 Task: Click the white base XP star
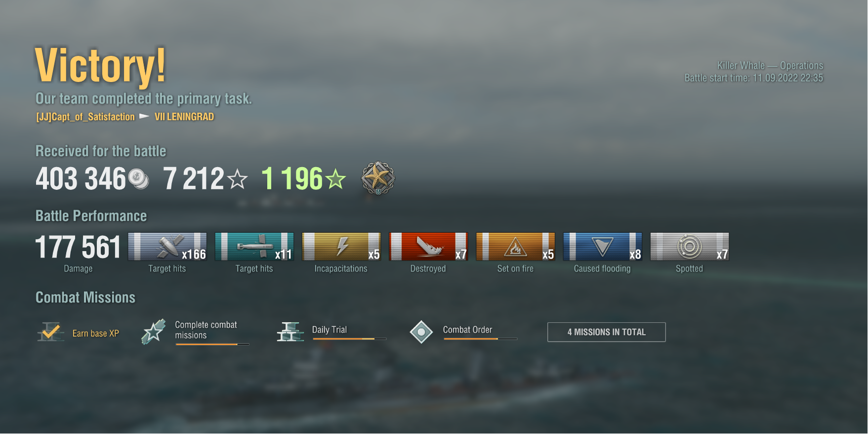click(238, 179)
